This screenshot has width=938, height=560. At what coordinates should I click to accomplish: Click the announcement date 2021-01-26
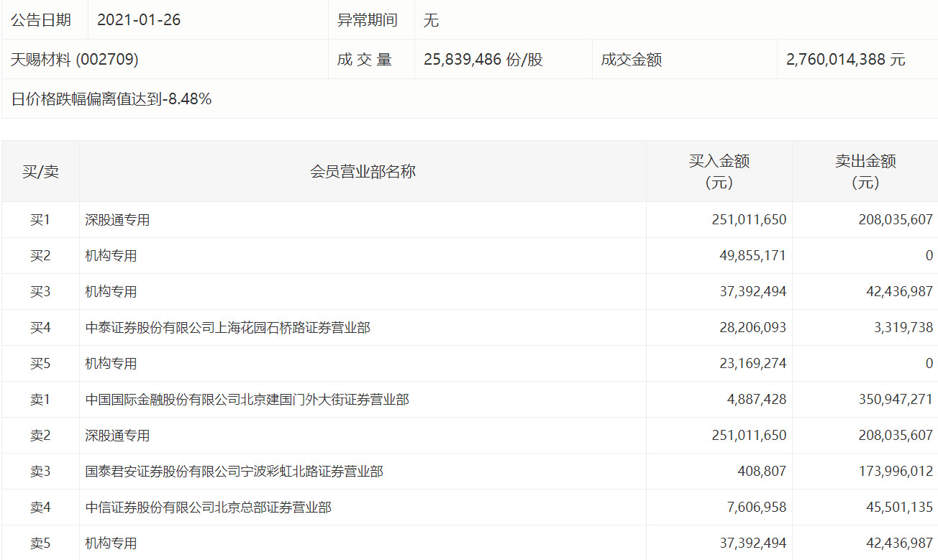click(x=139, y=20)
